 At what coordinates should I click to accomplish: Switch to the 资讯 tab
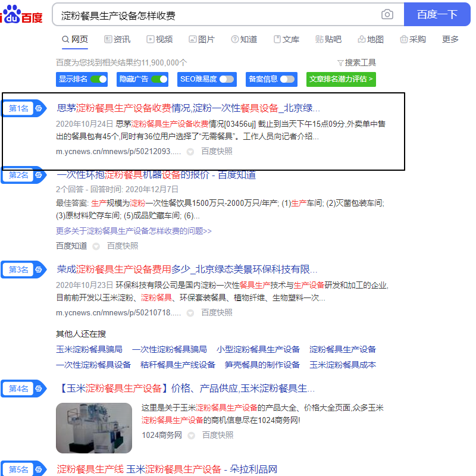pos(117,39)
